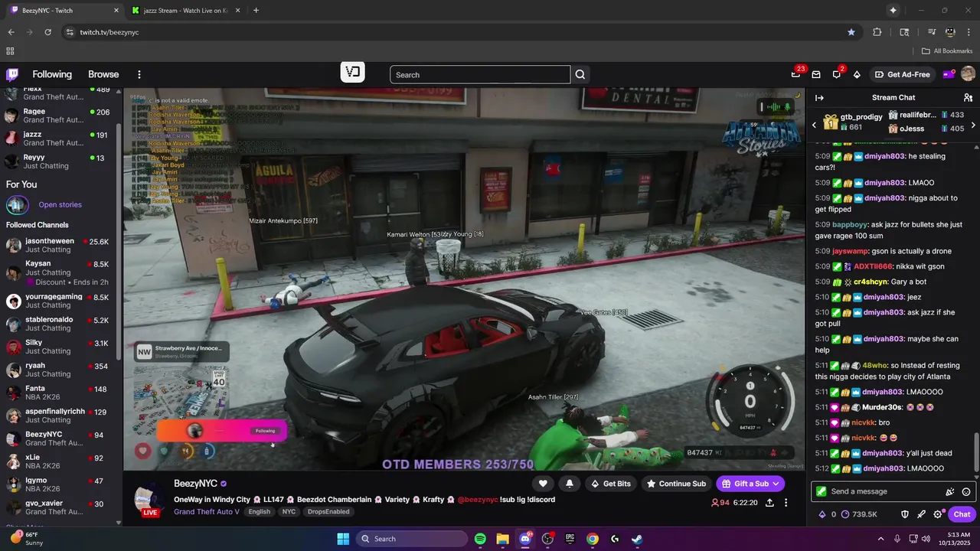Click the BeezyNYC channel name title
Viewport: 980px width, 551px height.
[x=195, y=484]
